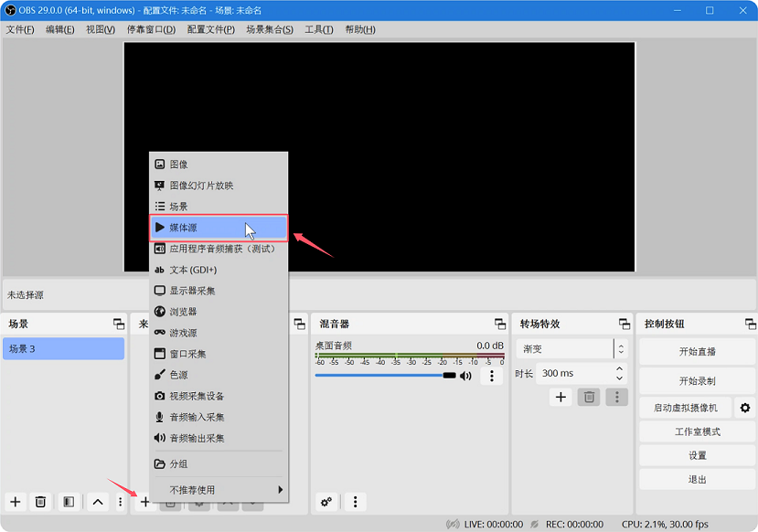Add a new scene with plus icon
The height and width of the screenshot is (532, 758).
(16, 502)
